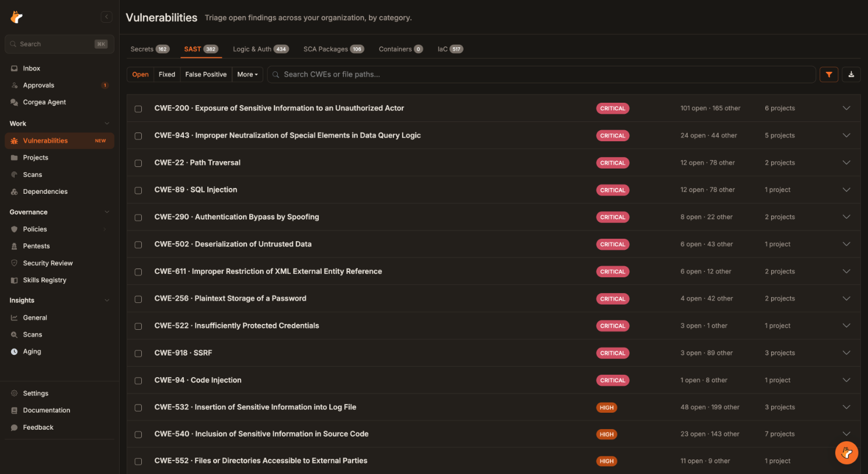Open the floating Corgea assistant button
Viewport: 868px width, 474px height.
(x=846, y=452)
